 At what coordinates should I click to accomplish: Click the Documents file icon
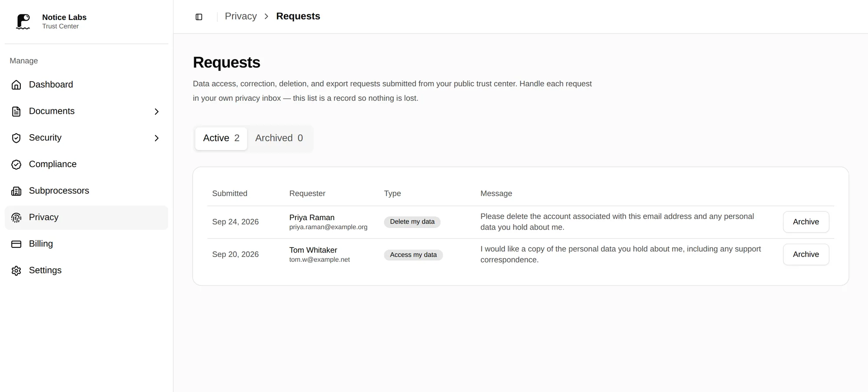(x=16, y=112)
